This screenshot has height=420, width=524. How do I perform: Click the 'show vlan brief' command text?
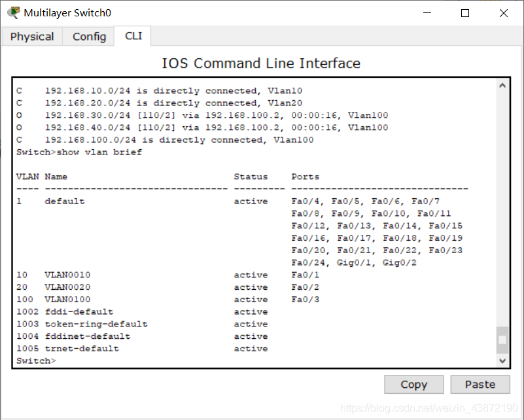pyautogui.click(x=99, y=152)
